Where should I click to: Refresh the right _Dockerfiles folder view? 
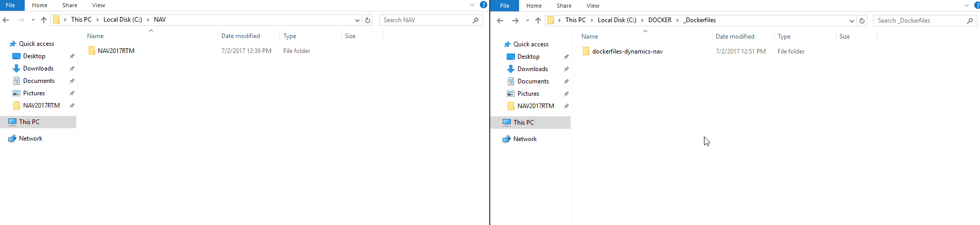[x=862, y=21]
